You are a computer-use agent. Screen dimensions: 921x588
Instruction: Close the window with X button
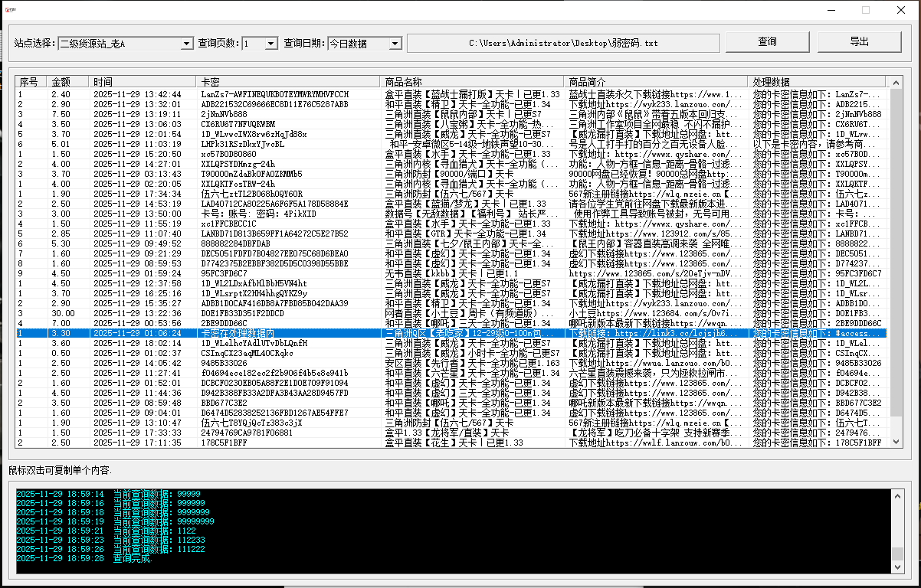(x=901, y=10)
